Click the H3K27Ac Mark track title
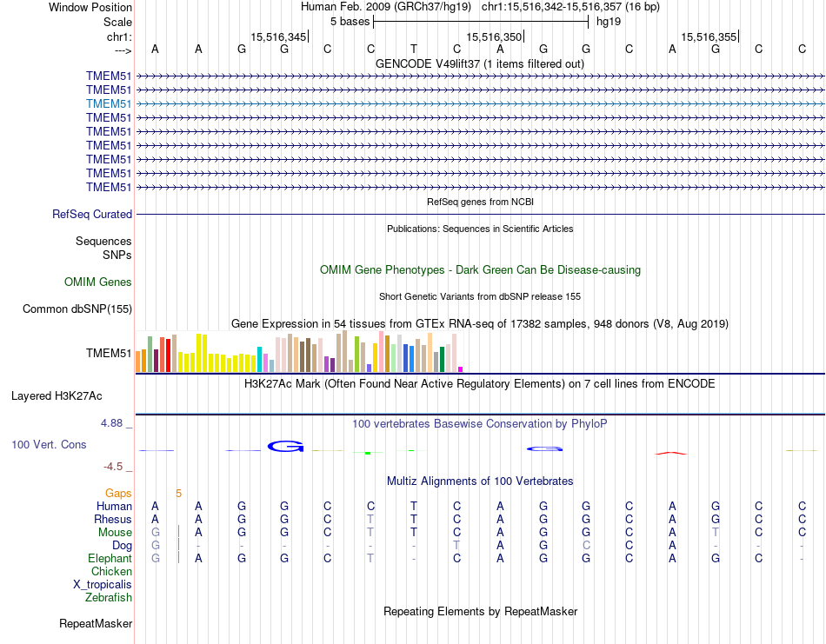The image size is (826, 644). coord(480,383)
